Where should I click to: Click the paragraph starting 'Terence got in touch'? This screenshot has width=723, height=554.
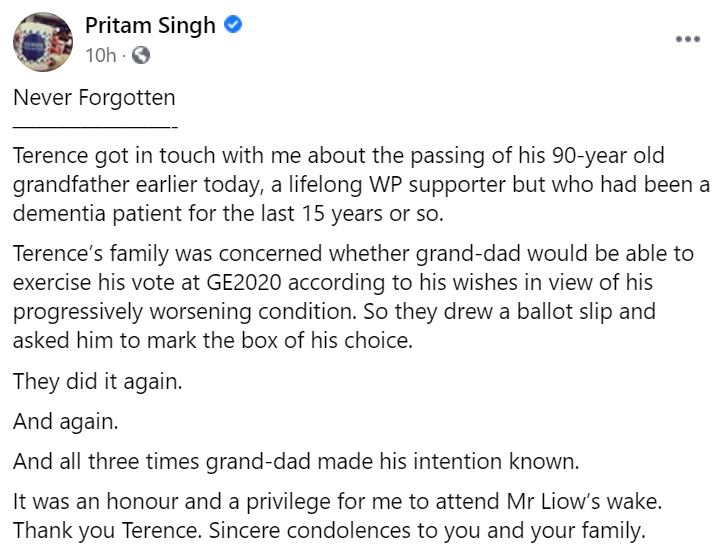[x=340, y=185]
